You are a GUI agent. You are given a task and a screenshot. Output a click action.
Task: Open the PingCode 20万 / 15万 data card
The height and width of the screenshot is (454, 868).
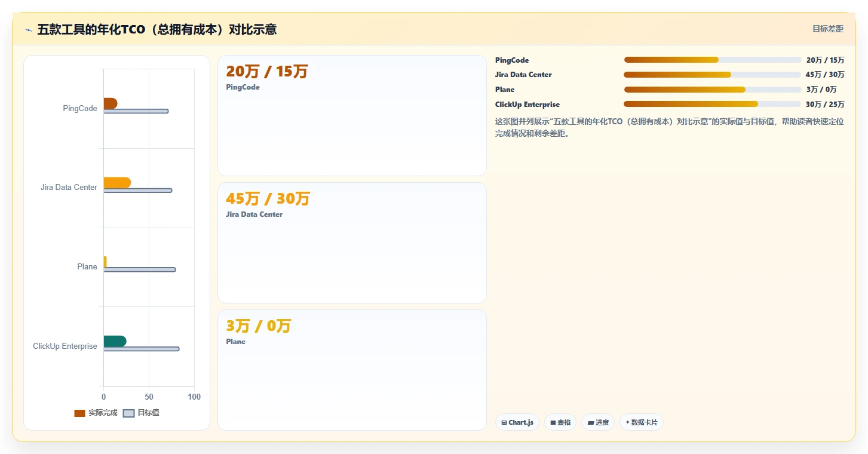coord(352,115)
